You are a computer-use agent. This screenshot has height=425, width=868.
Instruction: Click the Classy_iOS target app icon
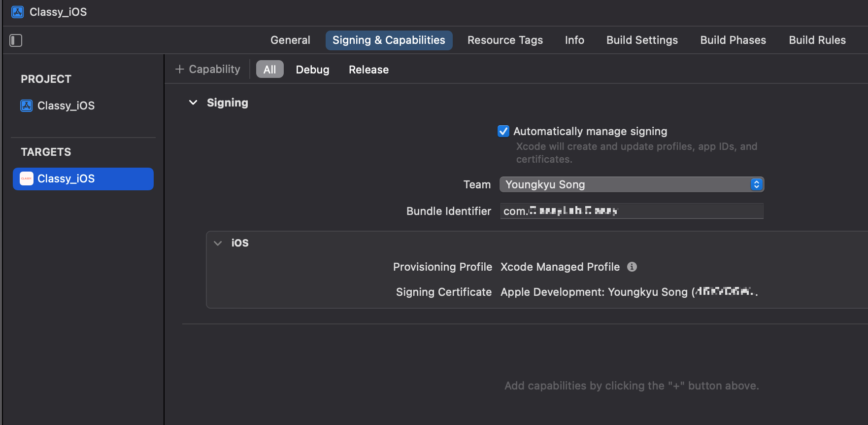click(27, 178)
